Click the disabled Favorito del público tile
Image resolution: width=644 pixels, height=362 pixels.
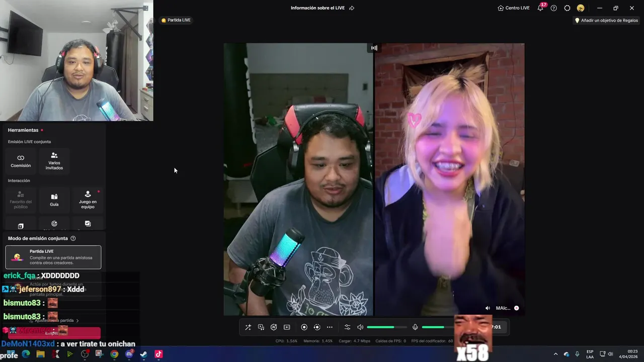point(21,200)
